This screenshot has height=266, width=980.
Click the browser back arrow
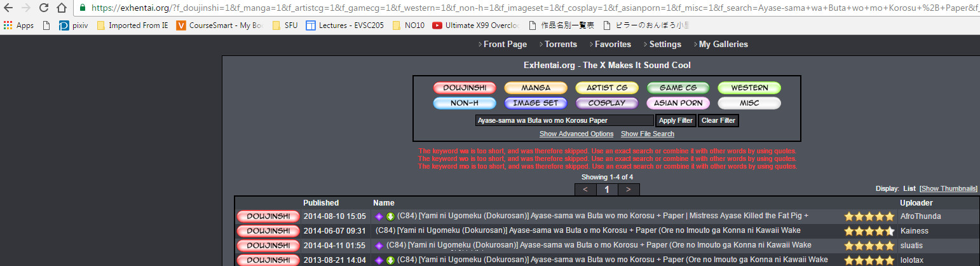[8, 8]
